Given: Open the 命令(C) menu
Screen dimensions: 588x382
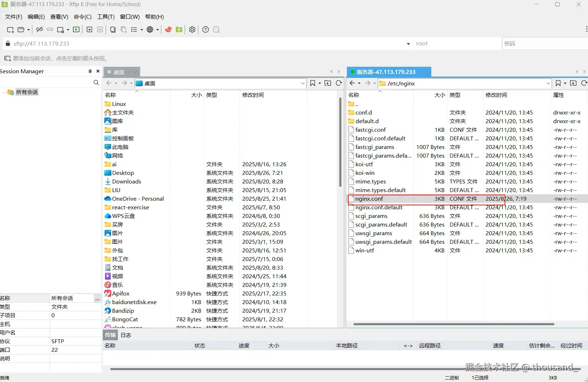Looking at the screenshot, I should point(83,17).
